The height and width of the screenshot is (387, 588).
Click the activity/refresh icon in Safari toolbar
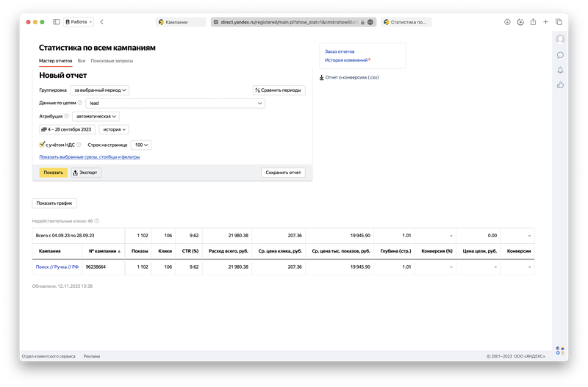coord(520,22)
